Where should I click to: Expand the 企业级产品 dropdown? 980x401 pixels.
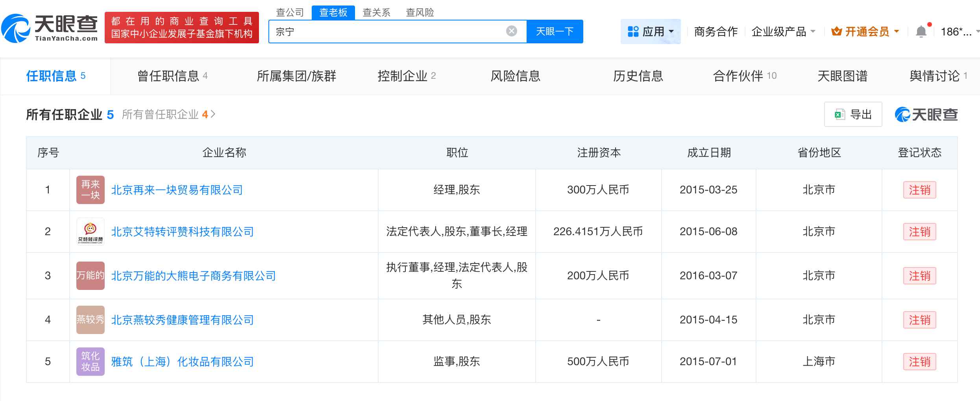click(784, 32)
